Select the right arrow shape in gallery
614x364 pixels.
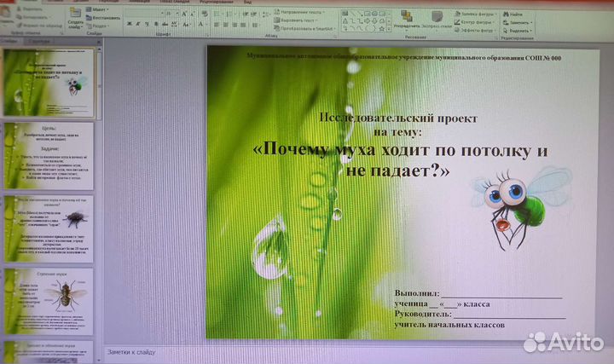coord(367,20)
